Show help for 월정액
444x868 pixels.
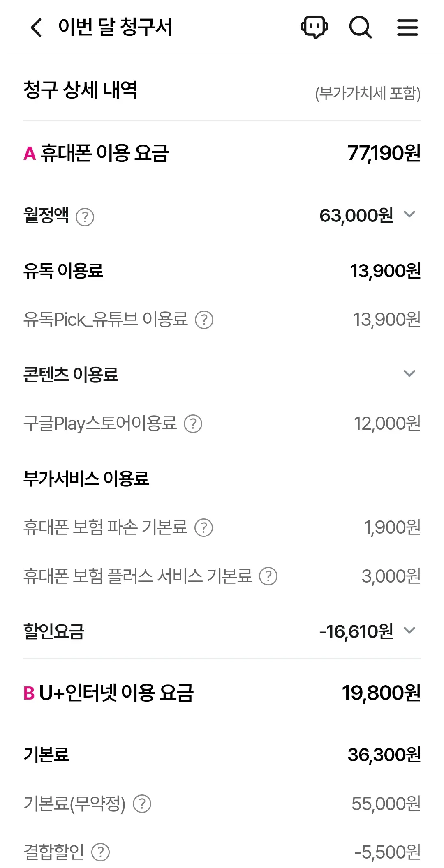tap(85, 217)
